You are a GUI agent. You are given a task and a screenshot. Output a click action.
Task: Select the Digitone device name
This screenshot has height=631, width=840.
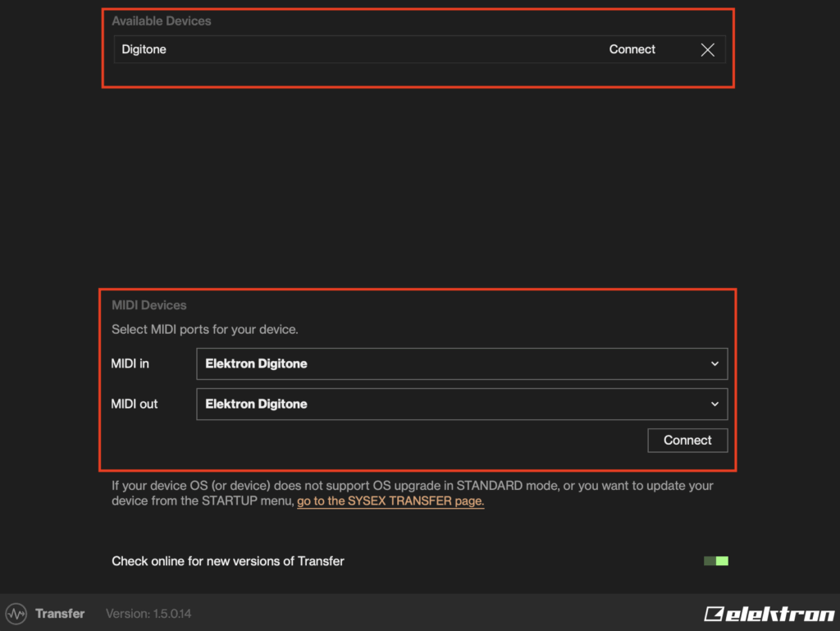144,50
